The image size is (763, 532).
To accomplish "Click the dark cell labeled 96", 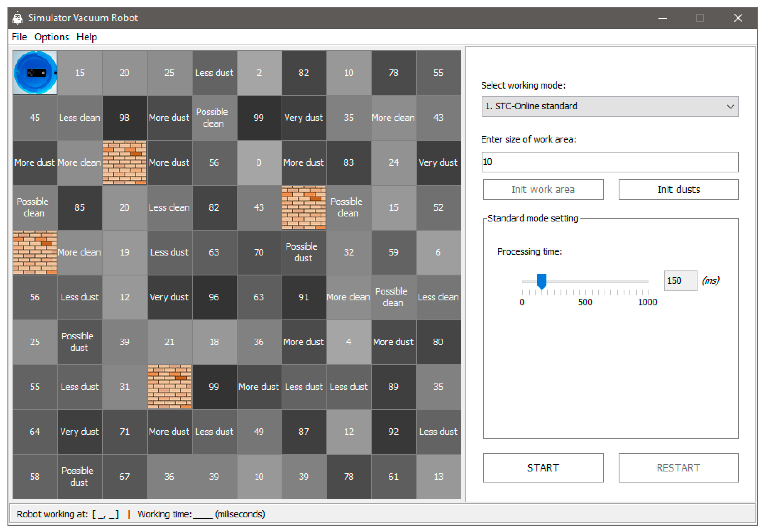I will [x=214, y=297].
